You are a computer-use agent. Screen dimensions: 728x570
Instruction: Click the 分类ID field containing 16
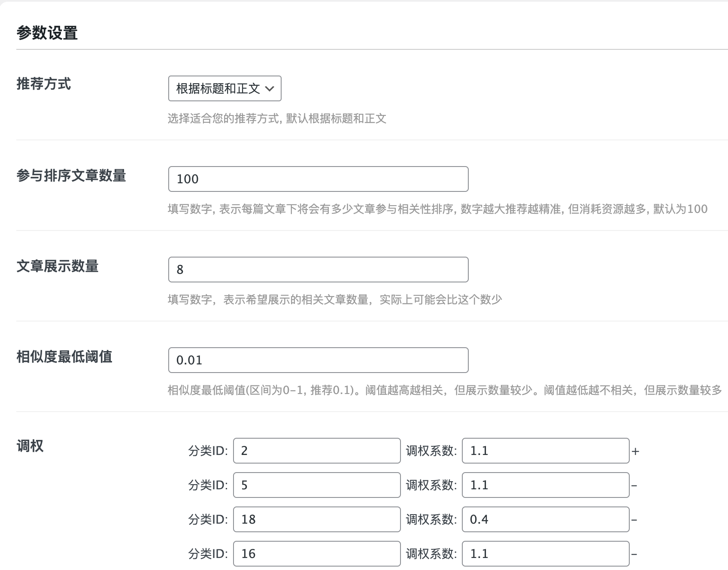[x=317, y=554]
